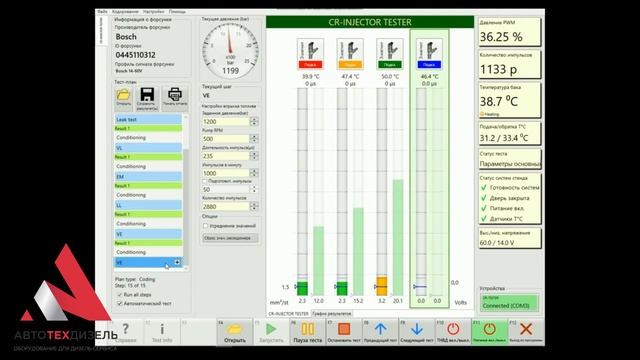Stop test with Остановить тест button
The height and width of the screenshot is (360, 640).
point(344,332)
